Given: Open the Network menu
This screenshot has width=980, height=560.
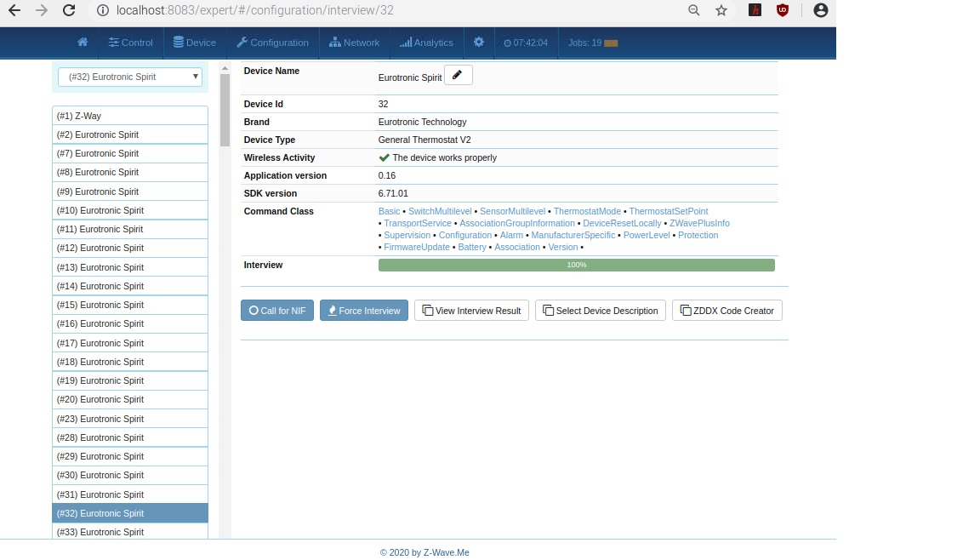Looking at the screenshot, I should click(x=355, y=43).
